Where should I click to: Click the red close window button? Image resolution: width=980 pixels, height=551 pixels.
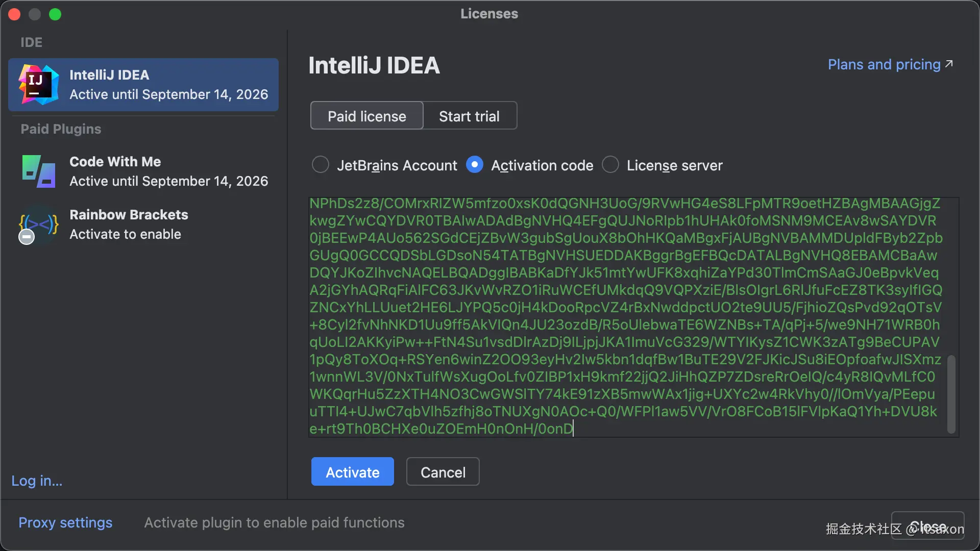tap(14, 14)
